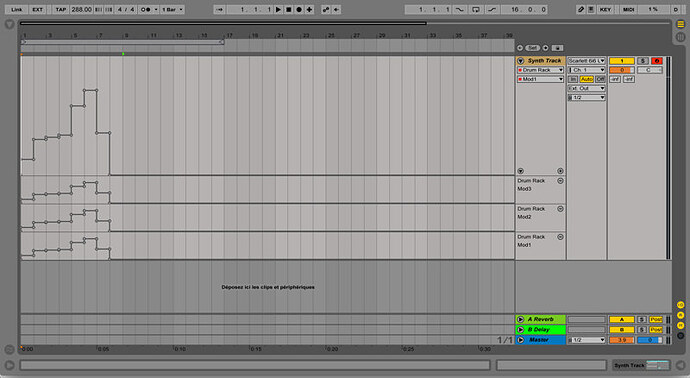Viewport: 690px width, 378px height.
Task: Select the tempo field showing 288.00
Action: 81,9
